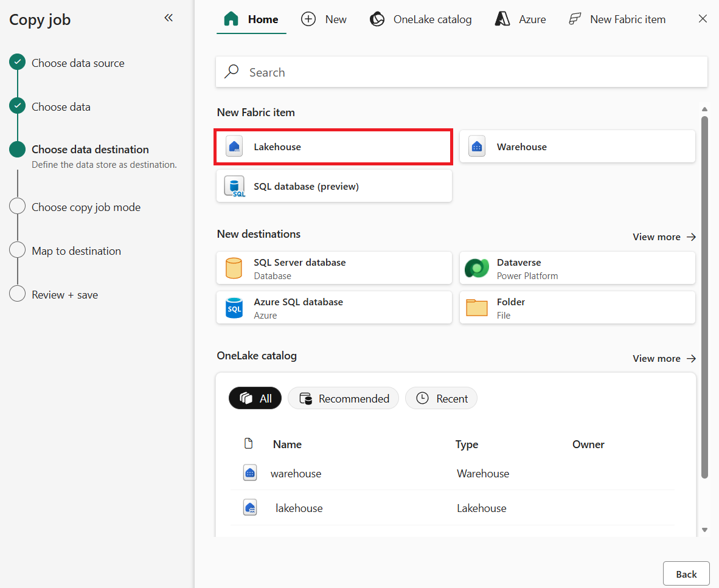Collapse the Copy job side panel
Screen dimensions: 719x588
pos(168,18)
